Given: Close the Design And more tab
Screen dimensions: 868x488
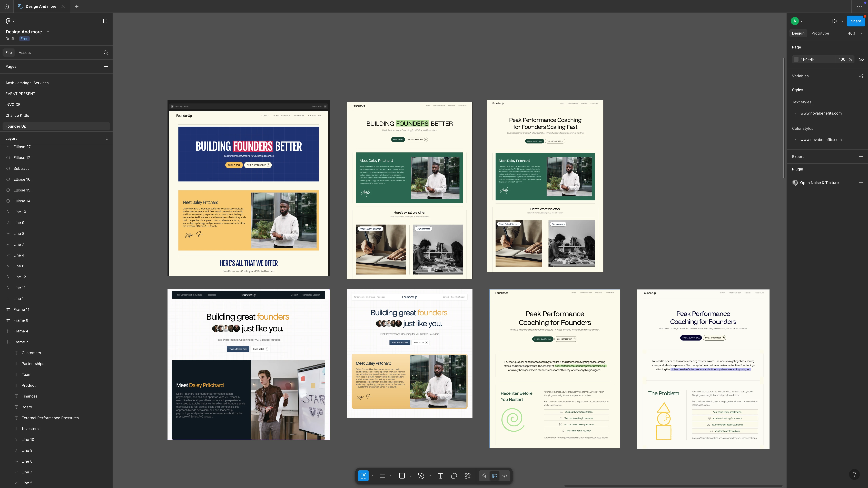Looking at the screenshot, I should point(63,6).
